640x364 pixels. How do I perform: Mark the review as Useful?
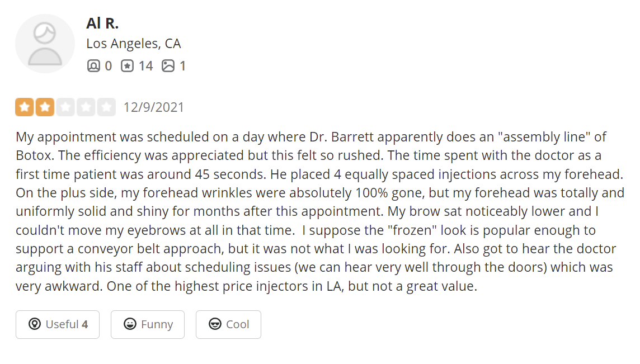pyautogui.click(x=58, y=324)
